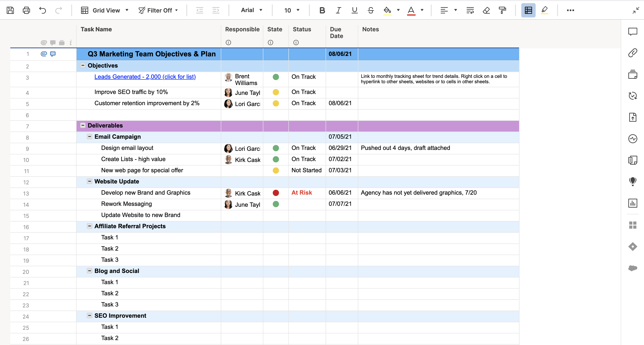Open the Grid View dropdown
This screenshot has height=345, width=644.
click(x=105, y=10)
